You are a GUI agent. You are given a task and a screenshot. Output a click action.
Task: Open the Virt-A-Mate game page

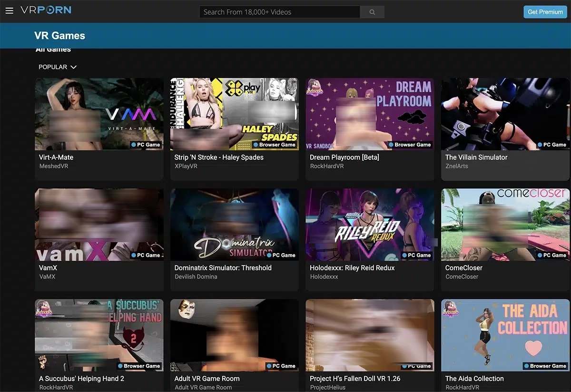pyautogui.click(x=56, y=157)
